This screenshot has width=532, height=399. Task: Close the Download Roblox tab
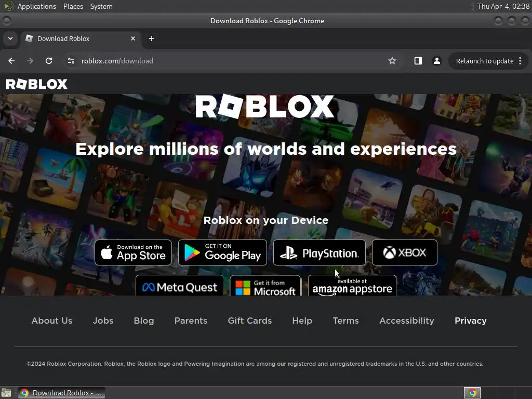tap(133, 38)
